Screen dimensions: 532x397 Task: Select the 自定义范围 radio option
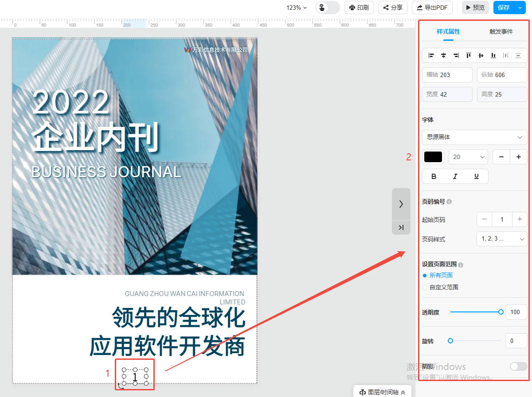click(x=425, y=287)
